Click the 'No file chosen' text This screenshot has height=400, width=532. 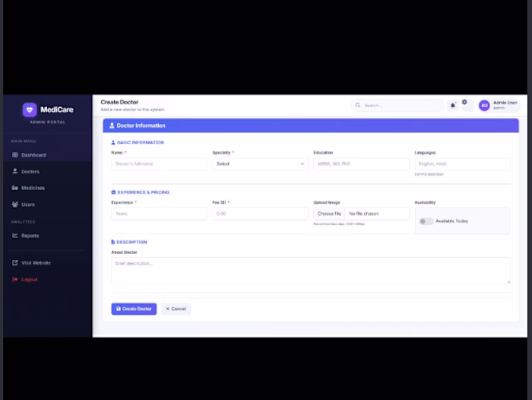click(364, 214)
